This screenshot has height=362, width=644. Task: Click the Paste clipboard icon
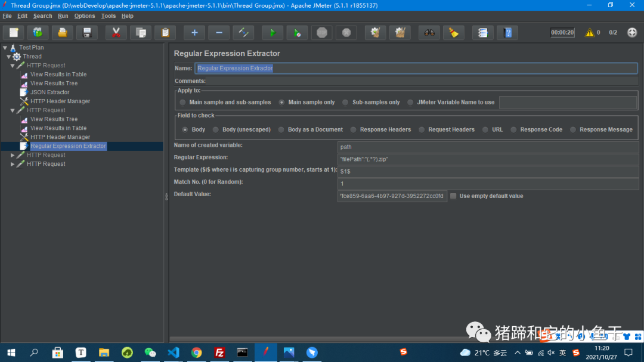[165, 32]
